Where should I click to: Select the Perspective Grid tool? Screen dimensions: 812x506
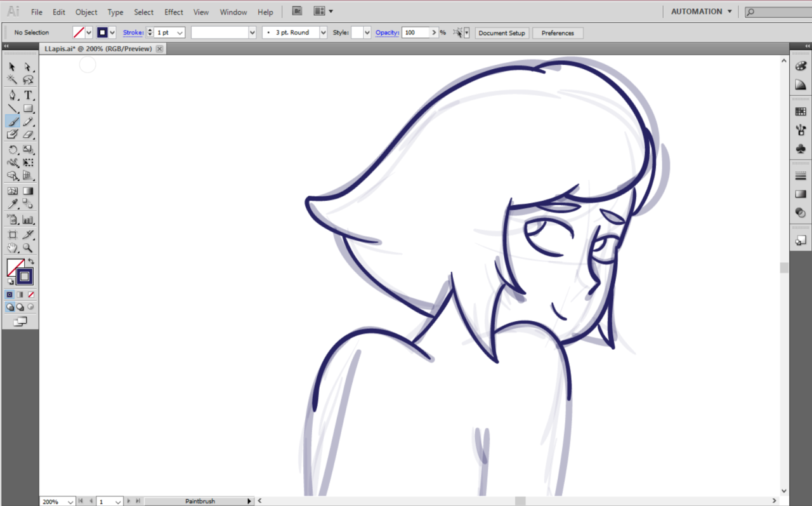pos(28,176)
